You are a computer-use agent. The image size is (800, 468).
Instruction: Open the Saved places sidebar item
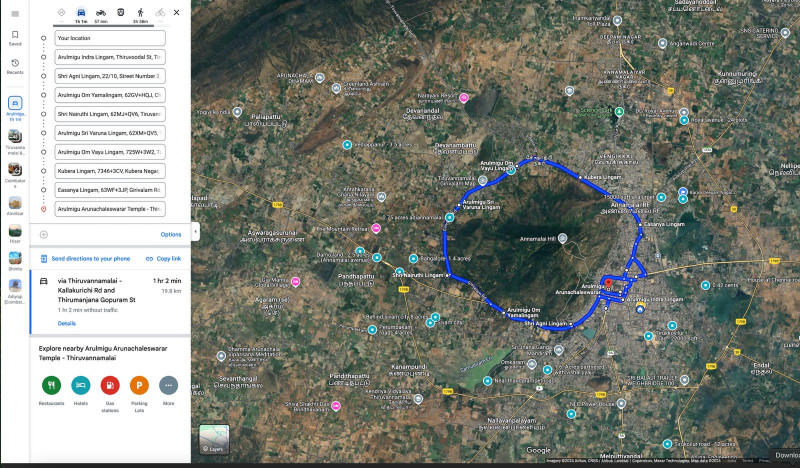pyautogui.click(x=15, y=37)
